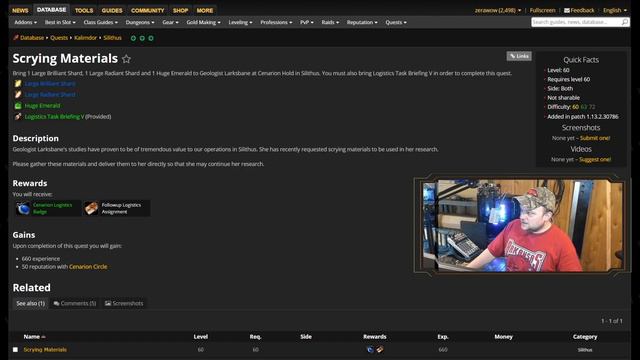Open the Cenarion Circle reputation link

pos(88,267)
